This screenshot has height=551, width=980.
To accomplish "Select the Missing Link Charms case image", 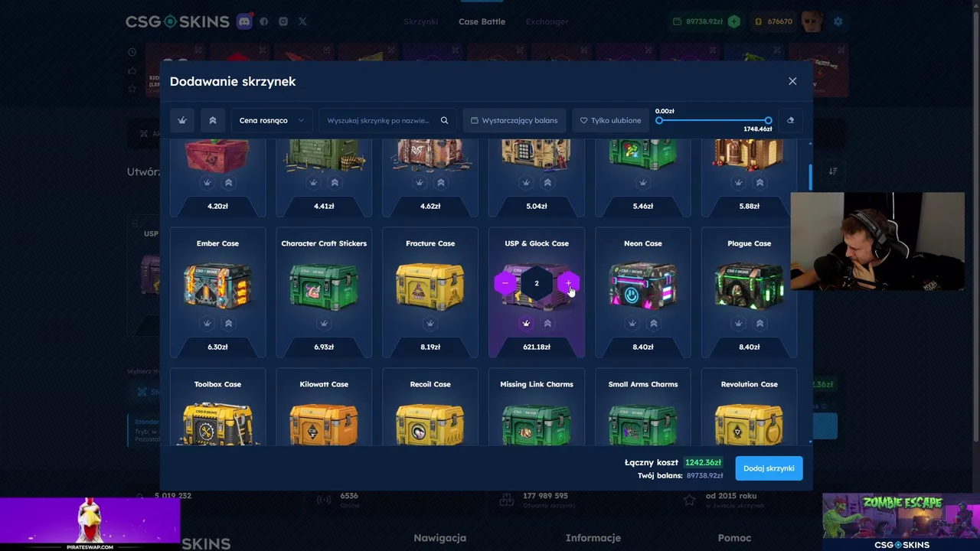I will coord(537,423).
